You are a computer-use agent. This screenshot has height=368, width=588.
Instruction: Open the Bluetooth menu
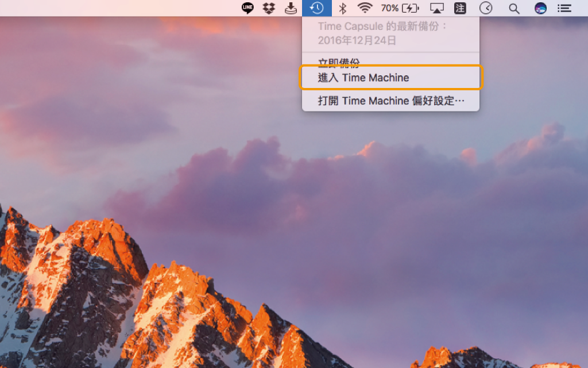[x=343, y=8]
